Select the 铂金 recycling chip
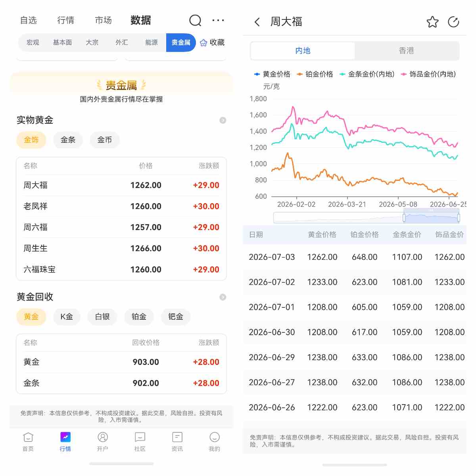This screenshot has width=476, height=476. tap(139, 317)
